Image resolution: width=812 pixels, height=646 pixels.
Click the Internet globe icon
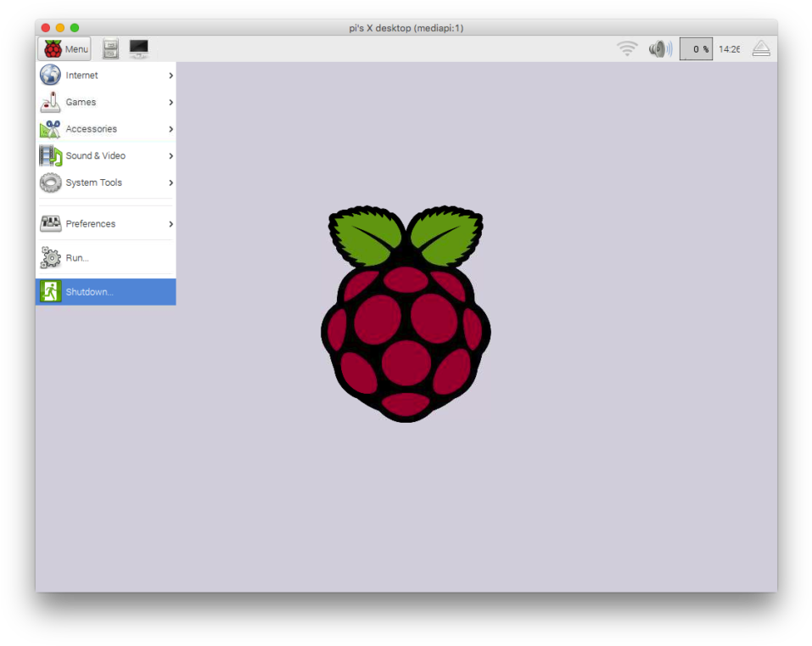click(x=50, y=75)
